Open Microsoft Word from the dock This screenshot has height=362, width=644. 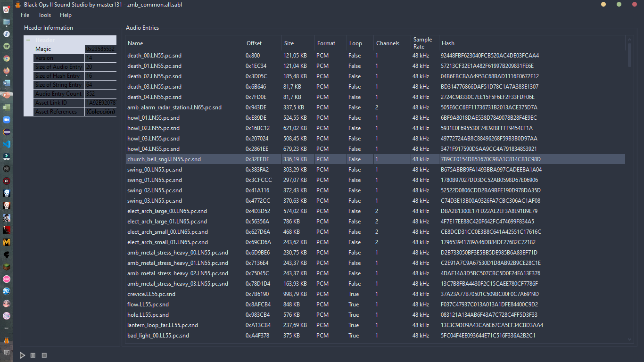(7, 83)
